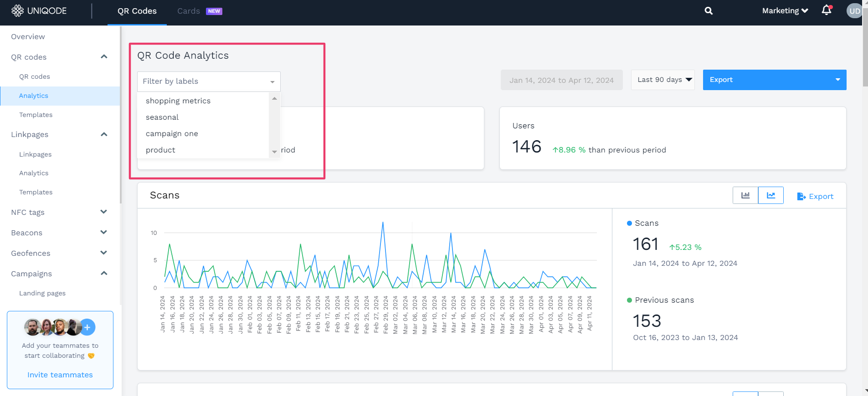Viewport: 868px width, 396px height.
Task: Open Linkpages sub-item in sidebar
Action: [35, 154]
